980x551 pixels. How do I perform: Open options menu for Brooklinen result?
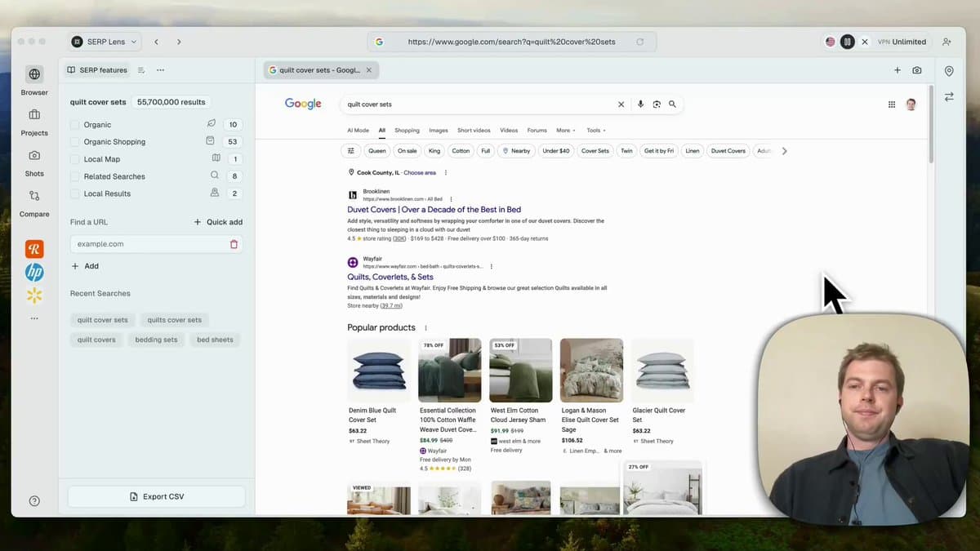[x=451, y=199]
